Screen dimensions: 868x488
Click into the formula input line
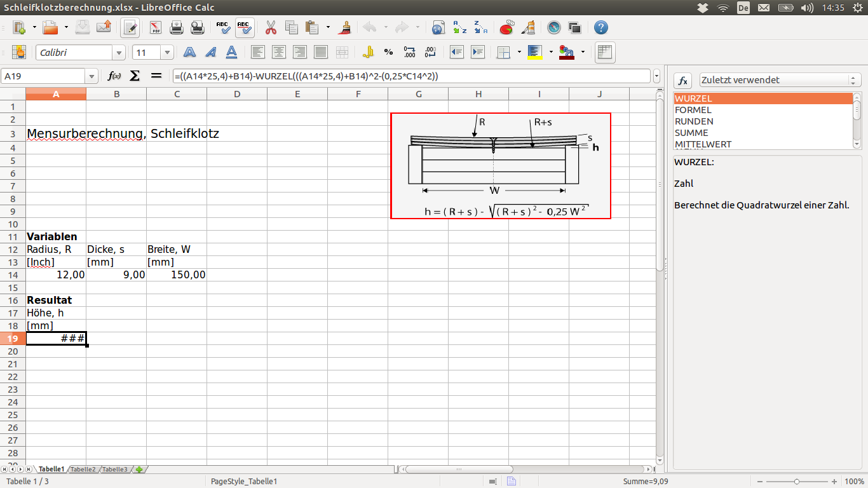click(x=411, y=76)
